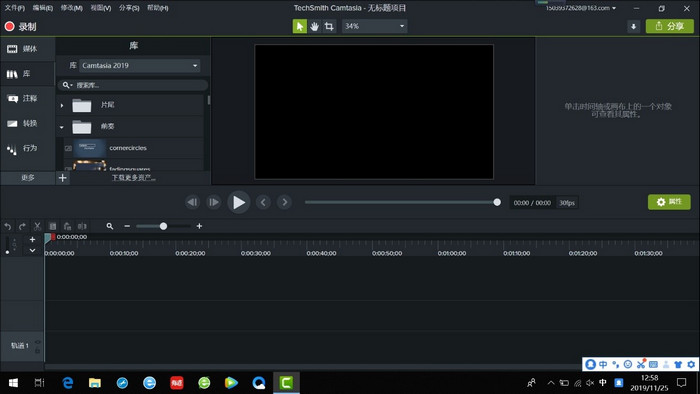This screenshot has width=700, height=394.
Task: Switch to the 注释 tab
Action: pos(27,98)
